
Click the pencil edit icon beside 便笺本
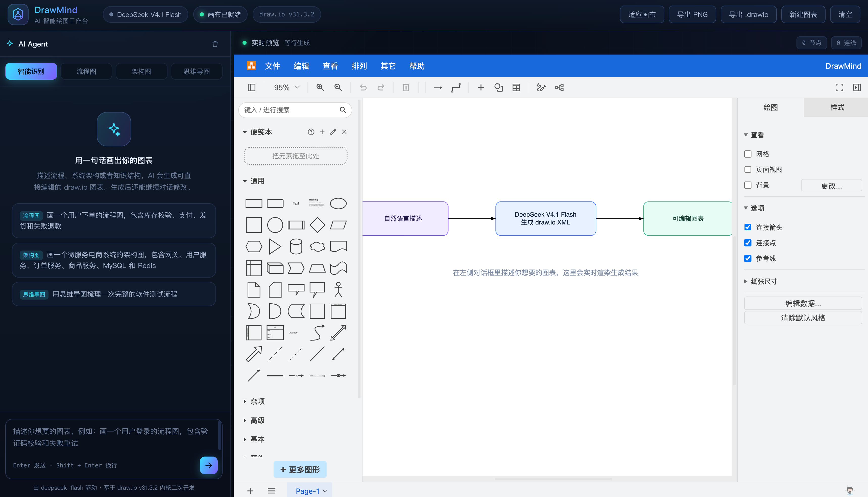click(333, 132)
